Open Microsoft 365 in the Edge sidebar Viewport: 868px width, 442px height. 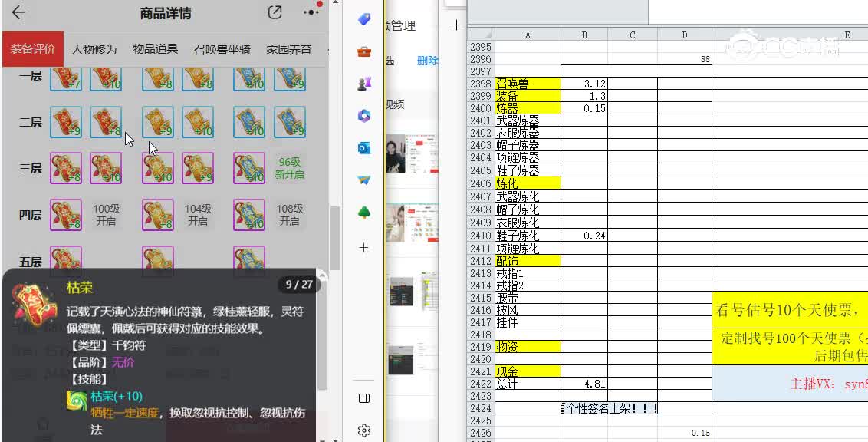(363, 116)
